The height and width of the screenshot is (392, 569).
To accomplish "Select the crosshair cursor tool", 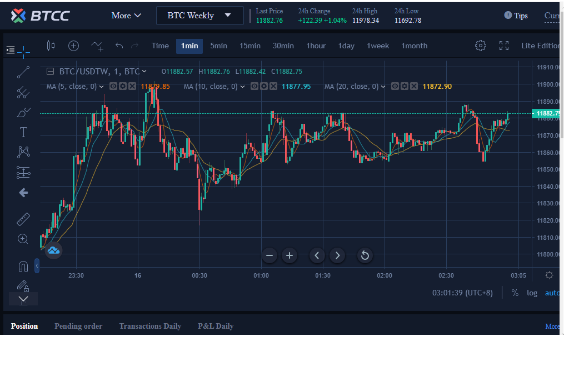I will (23, 52).
